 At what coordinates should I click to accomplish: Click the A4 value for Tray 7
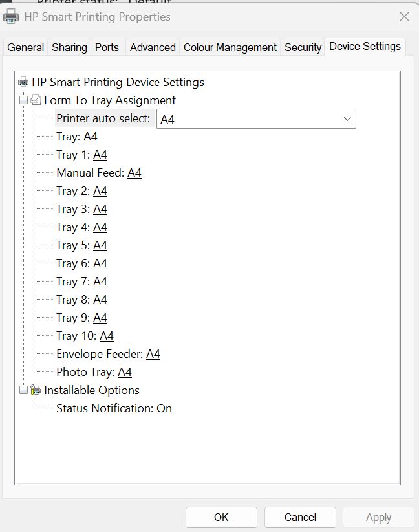click(x=100, y=282)
